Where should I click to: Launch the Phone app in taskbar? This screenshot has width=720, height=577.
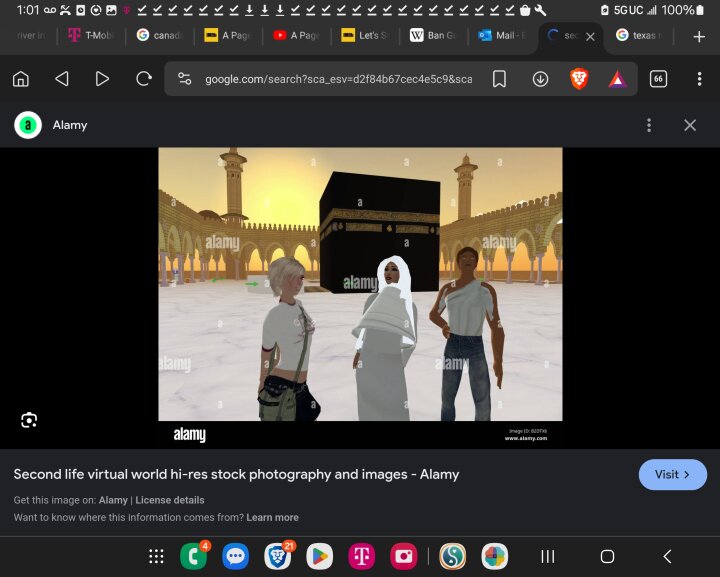[x=194, y=556]
